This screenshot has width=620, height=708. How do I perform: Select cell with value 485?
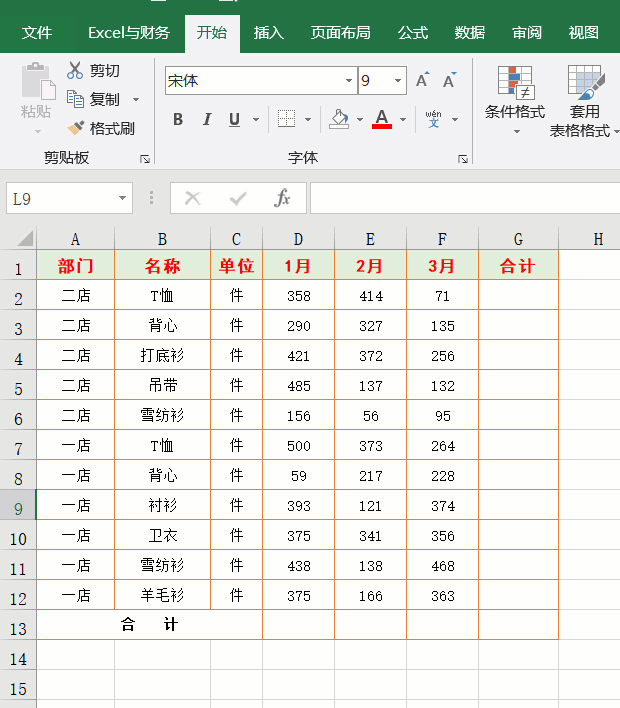point(298,385)
